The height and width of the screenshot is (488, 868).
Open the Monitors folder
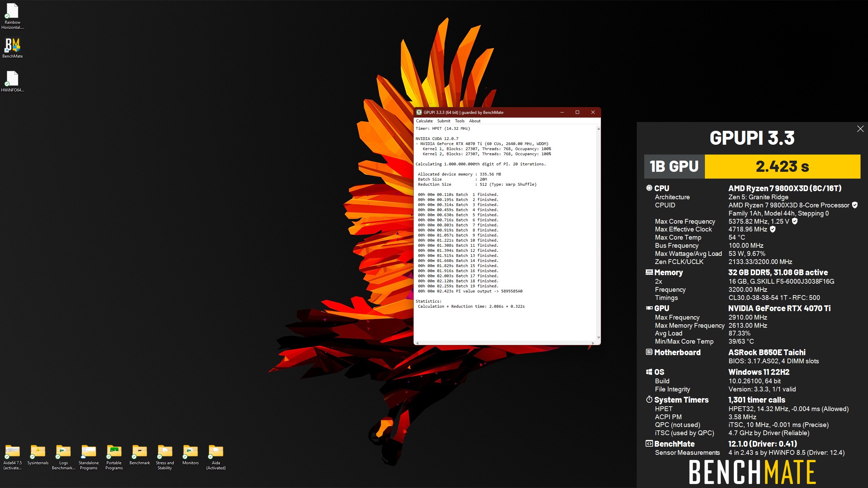pyautogui.click(x=191, y=455)
